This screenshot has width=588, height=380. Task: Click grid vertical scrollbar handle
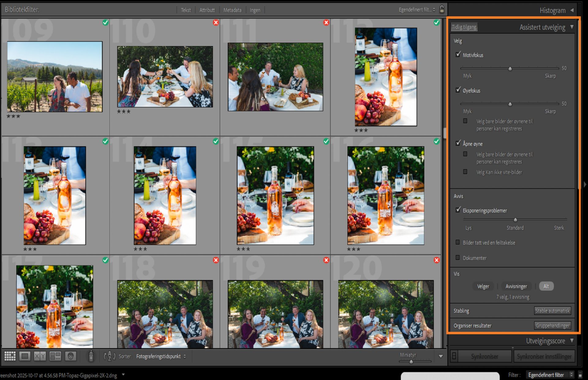point(444,134)
